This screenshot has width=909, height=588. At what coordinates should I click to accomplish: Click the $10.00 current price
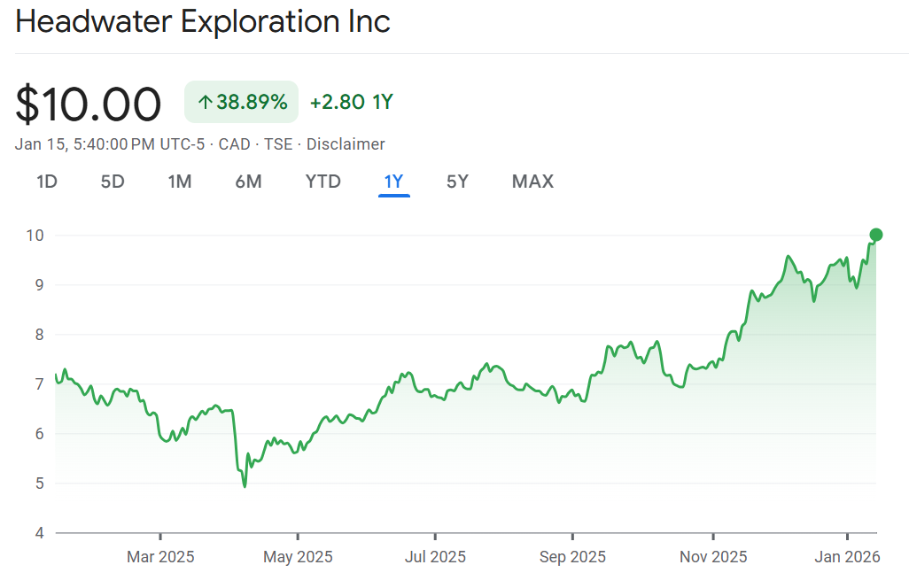tap(89, 104)
